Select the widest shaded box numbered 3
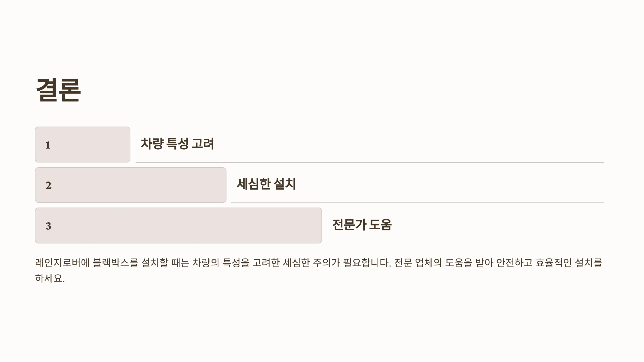The image size is (644, 362). coord(178,226)
